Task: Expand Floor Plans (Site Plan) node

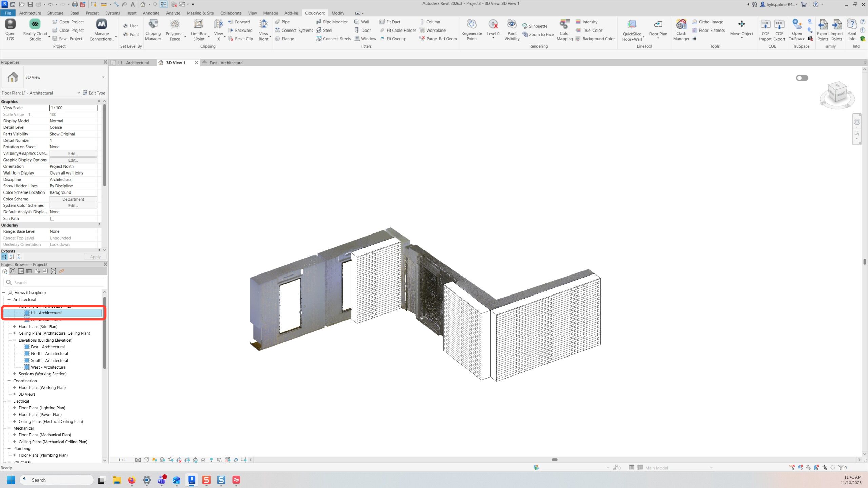Action: 15,327
